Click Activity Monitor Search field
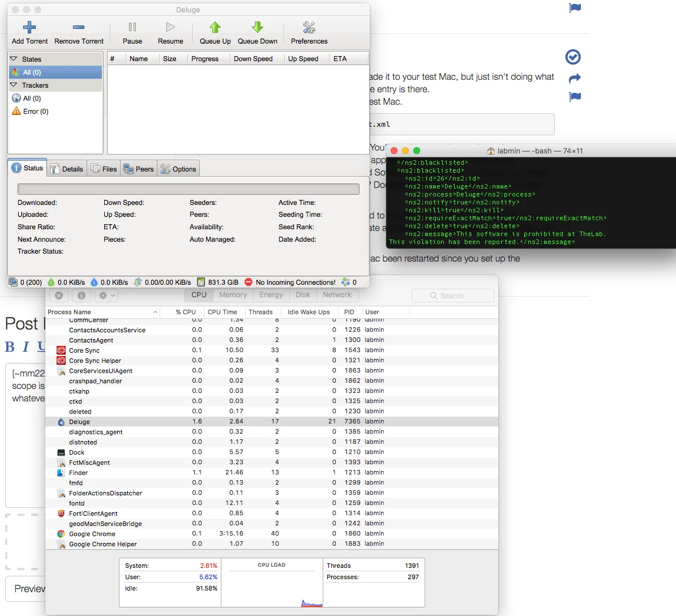This screenshot has height=616, width=676. pos(453,296)
